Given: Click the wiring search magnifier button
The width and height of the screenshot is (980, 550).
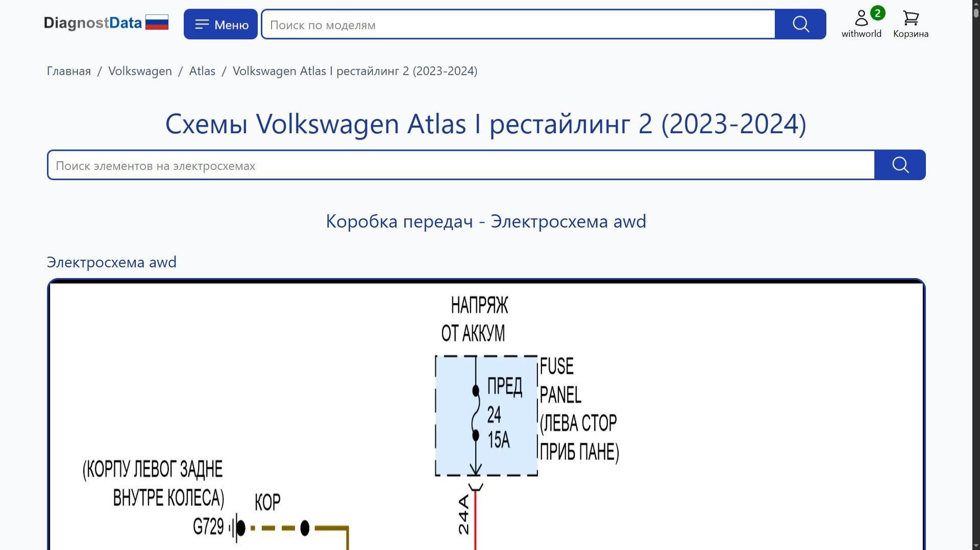Looking at the screenshot, I should 900,165.
